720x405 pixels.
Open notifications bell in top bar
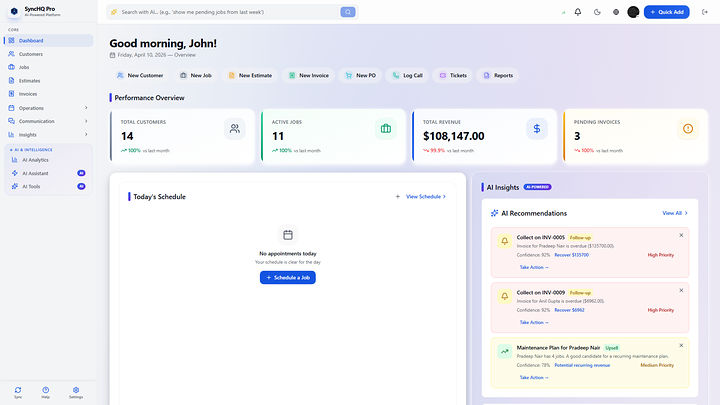pyautogui.click(x=578, y=12)
